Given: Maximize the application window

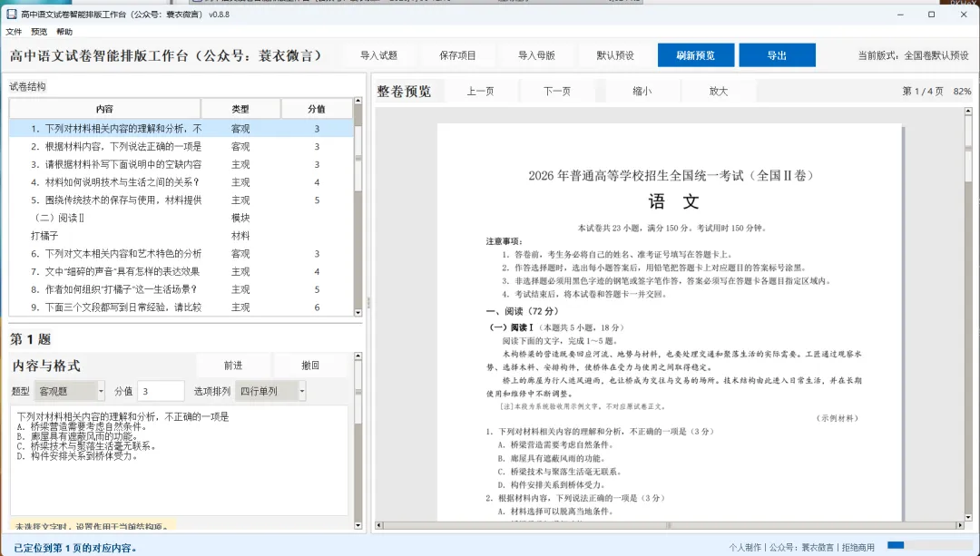Looking at the screenshot, I should pos(931,14).
